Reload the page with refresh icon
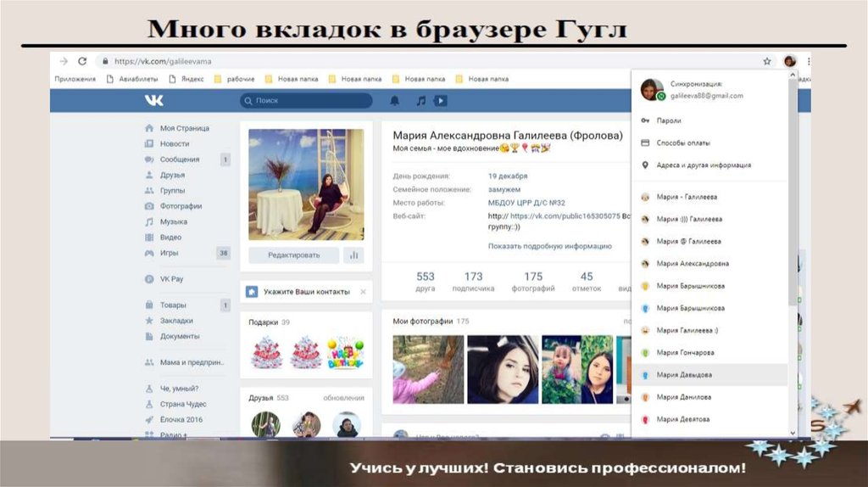868x487 pixels. pos(82,61)
